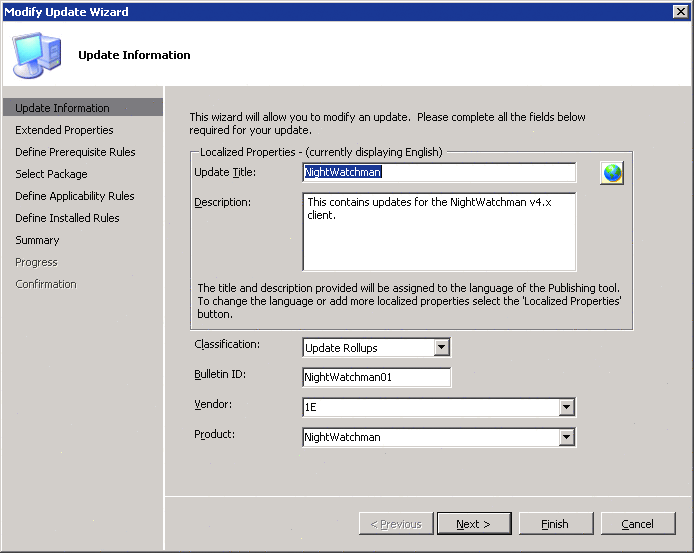Click the Description label
Viewport: 694px width, 553px height.
(222, 202)
